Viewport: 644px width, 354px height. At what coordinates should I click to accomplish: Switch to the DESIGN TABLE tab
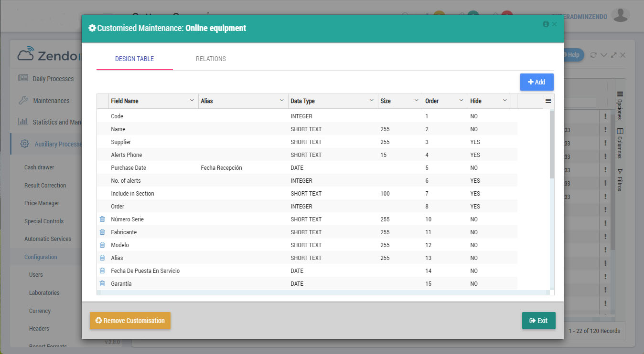(x=134, y=59)
